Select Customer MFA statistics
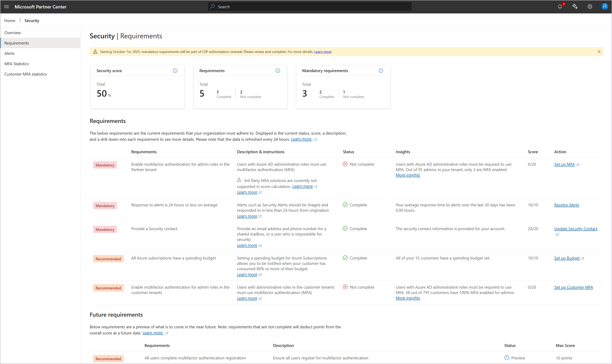 point(26,74)
